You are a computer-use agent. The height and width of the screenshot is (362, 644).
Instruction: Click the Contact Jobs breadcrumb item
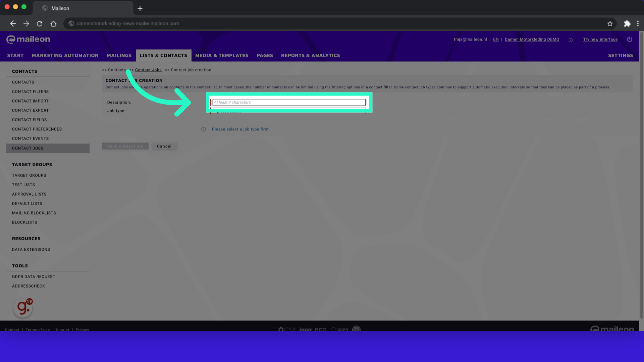(148, 70)
